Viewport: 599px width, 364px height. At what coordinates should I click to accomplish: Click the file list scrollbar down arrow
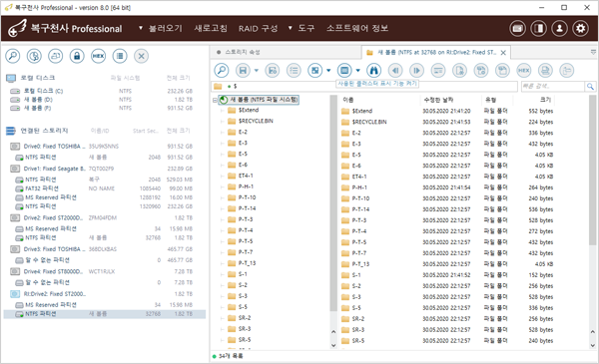click(x=592, y=345)
